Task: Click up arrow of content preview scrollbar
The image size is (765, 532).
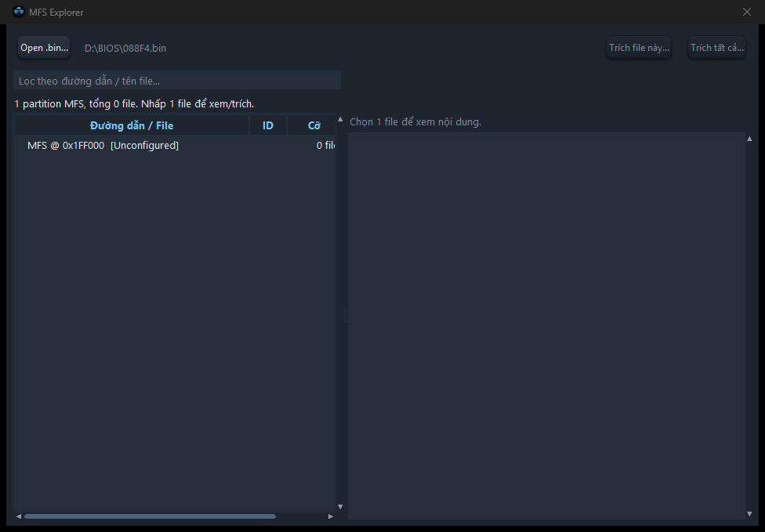Action: coord(749,139)
